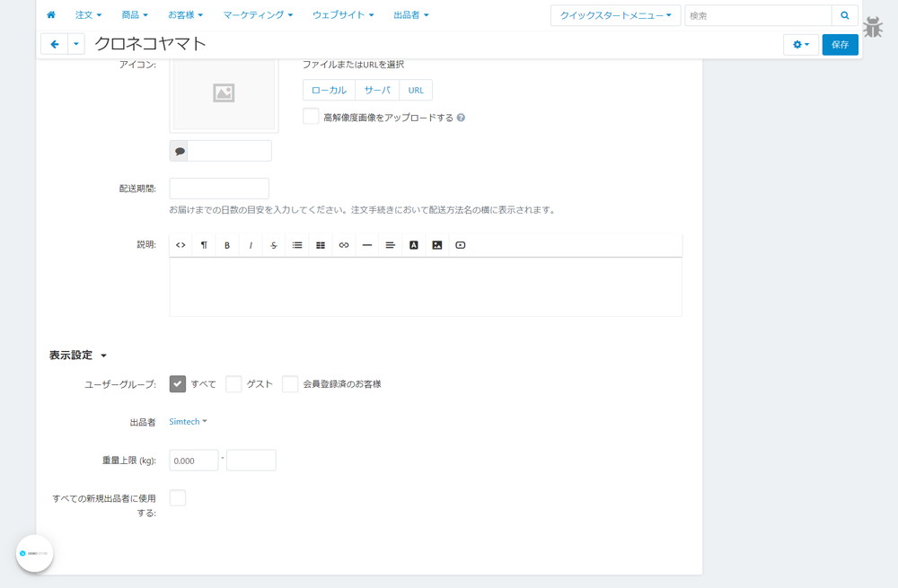898x588 pixels.
Task: Click the back arrow button
Action: coord(55,44)
